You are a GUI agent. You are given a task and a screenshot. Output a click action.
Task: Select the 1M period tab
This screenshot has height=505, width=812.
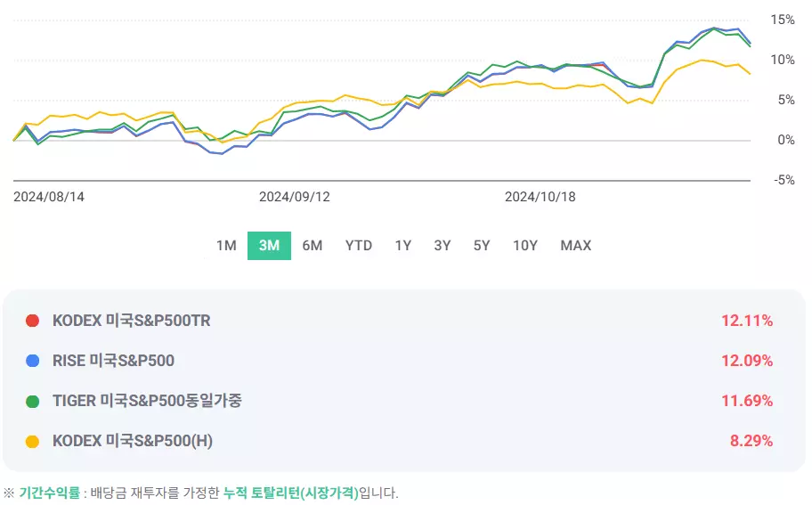(x=226, y=246)
